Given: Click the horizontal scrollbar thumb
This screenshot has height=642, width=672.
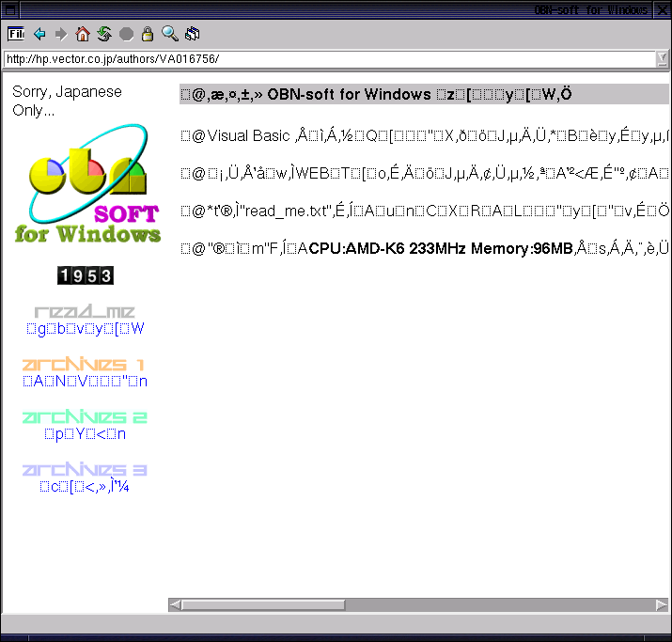Looking at the screenshot, I should (x=263, y=605).
